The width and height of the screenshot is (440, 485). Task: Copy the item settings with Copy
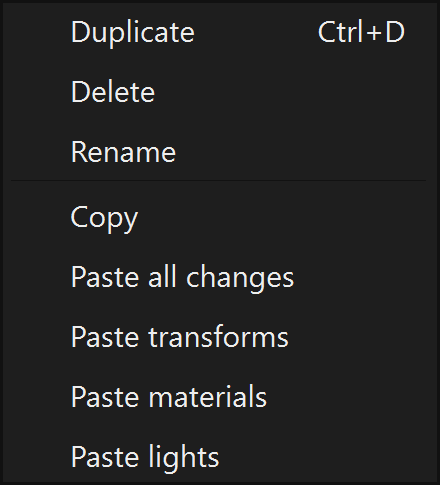tap(220, 217)
